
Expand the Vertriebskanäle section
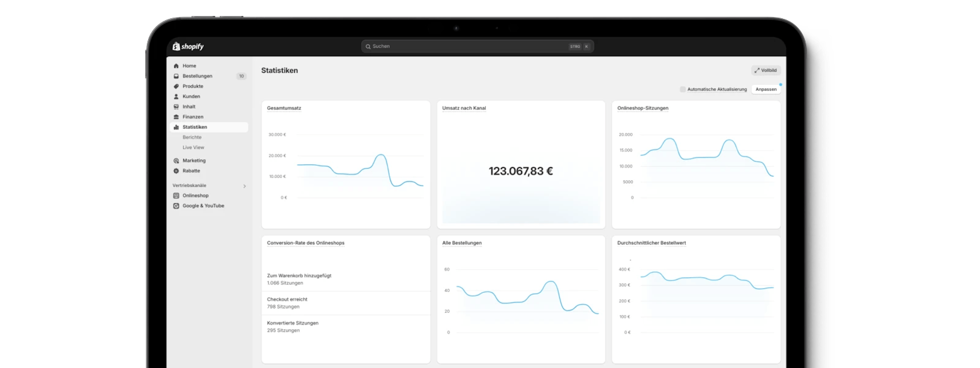(245, 186)
